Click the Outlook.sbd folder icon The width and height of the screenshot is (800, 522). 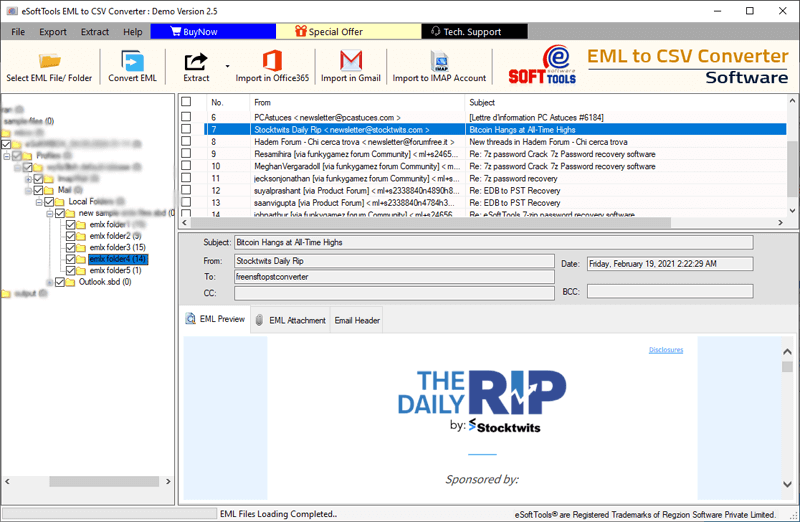click(70, 282)
